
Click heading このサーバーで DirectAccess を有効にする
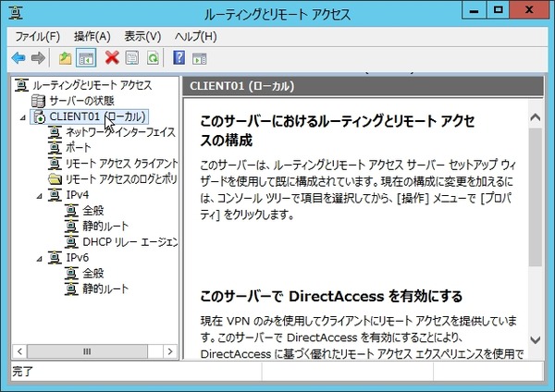[331, 296]
